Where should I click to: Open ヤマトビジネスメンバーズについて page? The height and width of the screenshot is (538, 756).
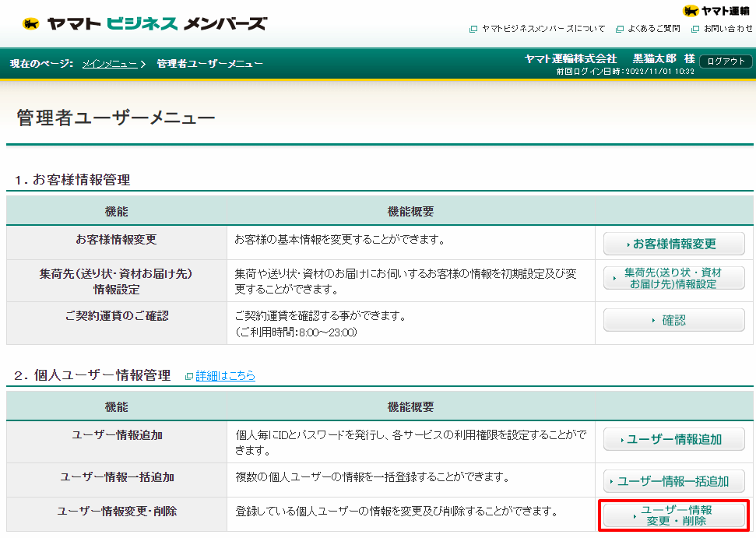(543, 28)
